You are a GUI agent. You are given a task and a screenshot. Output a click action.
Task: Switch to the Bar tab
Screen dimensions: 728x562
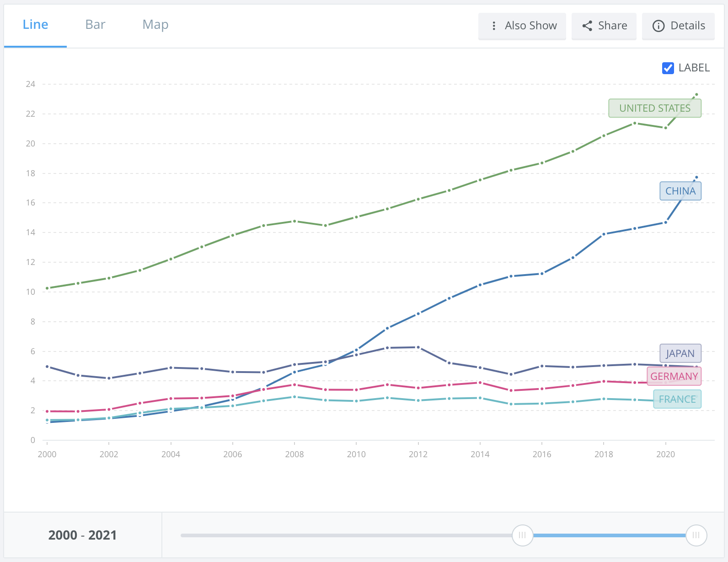tap(95, 25)
